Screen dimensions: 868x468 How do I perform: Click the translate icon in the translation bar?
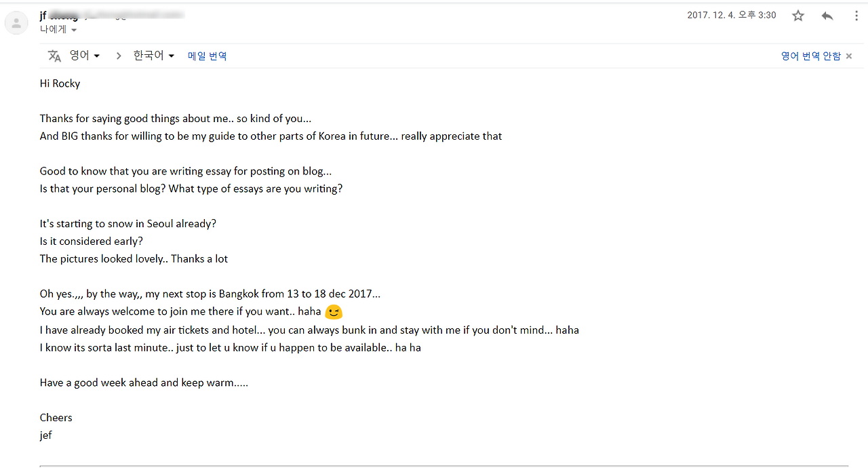(x=54, y=56)
